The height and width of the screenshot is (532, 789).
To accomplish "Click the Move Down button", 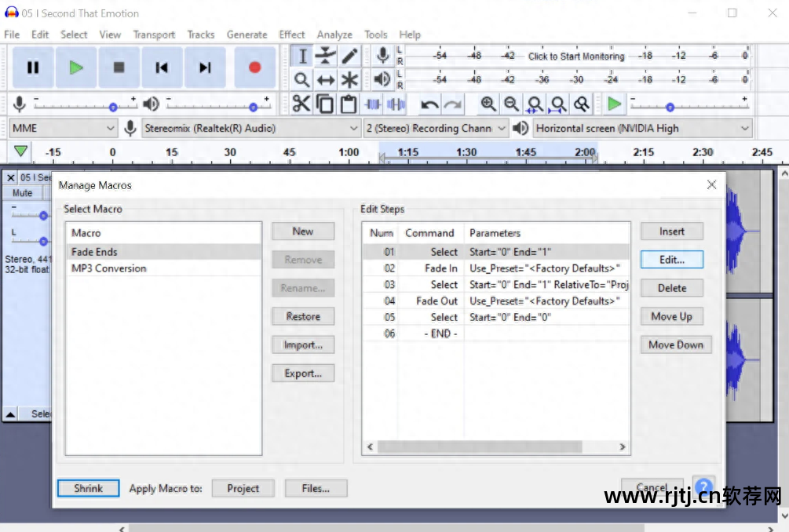I will coord(675,344).
